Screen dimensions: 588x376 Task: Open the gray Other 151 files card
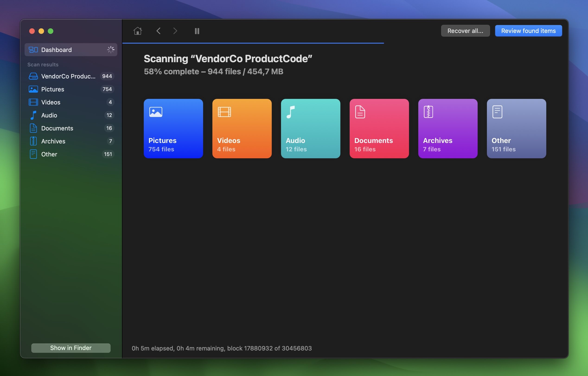click(516, 129)
